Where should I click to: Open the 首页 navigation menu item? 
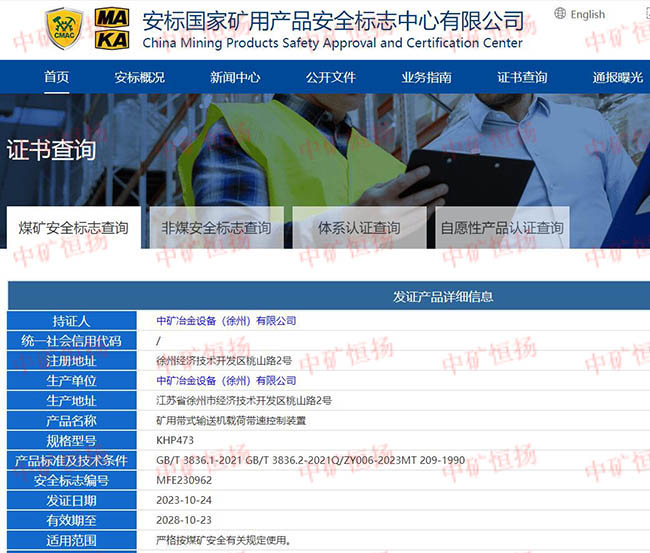tap(57, 77)
